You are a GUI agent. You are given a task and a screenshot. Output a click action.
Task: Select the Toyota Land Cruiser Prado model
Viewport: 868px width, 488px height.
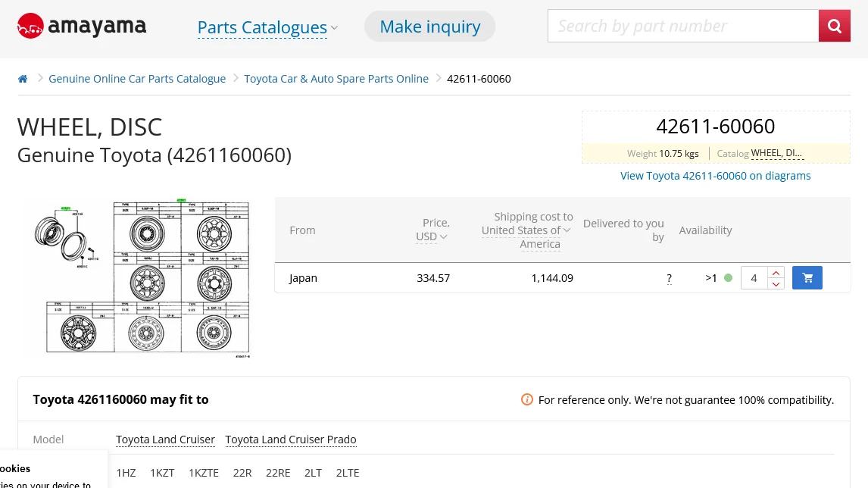pos(291,440)
